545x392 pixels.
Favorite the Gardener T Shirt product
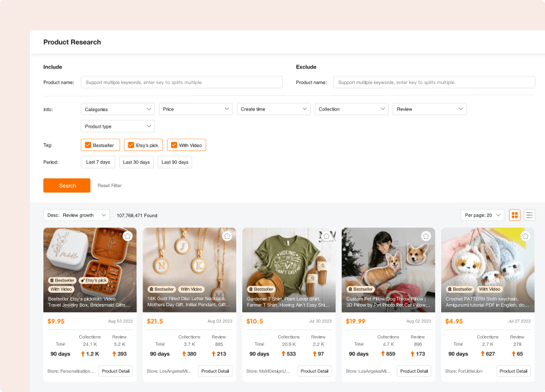click(326, 236)
